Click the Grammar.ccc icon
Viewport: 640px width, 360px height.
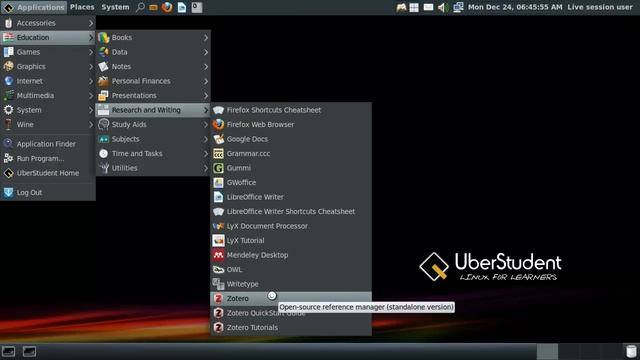pyautogui.click(x=218, y=153)
